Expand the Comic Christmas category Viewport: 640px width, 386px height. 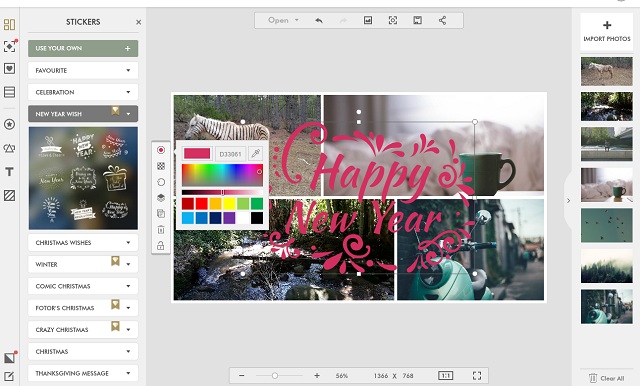coord(83,286)
